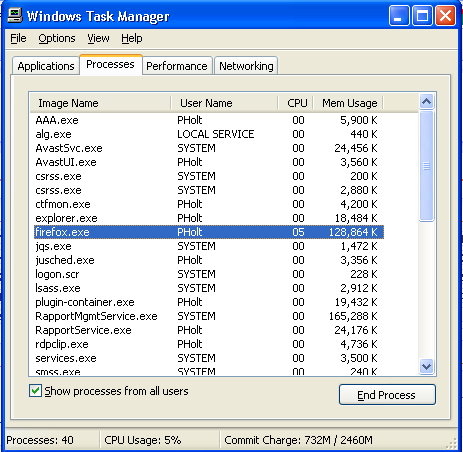This screenshot has width=463, height=452.
Task: Switch to the Performance tab
Action: tap(177, 66)
